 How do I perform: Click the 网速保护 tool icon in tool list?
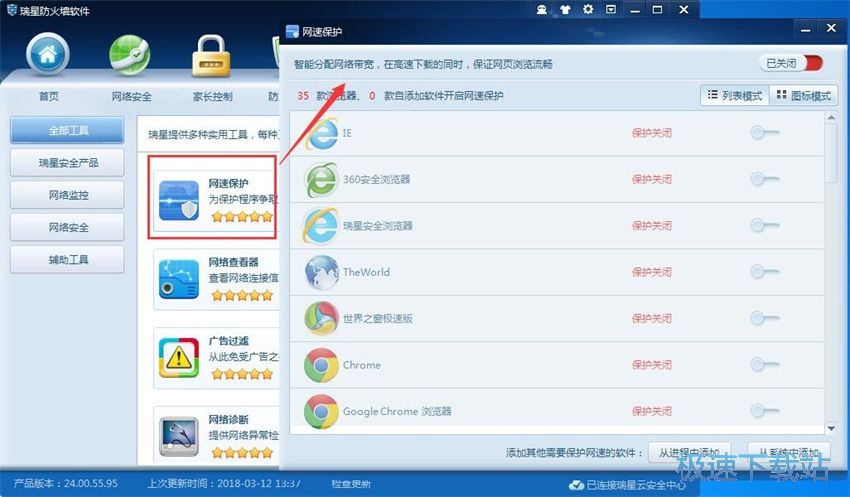pyautogui.click(x=179, y=200)
